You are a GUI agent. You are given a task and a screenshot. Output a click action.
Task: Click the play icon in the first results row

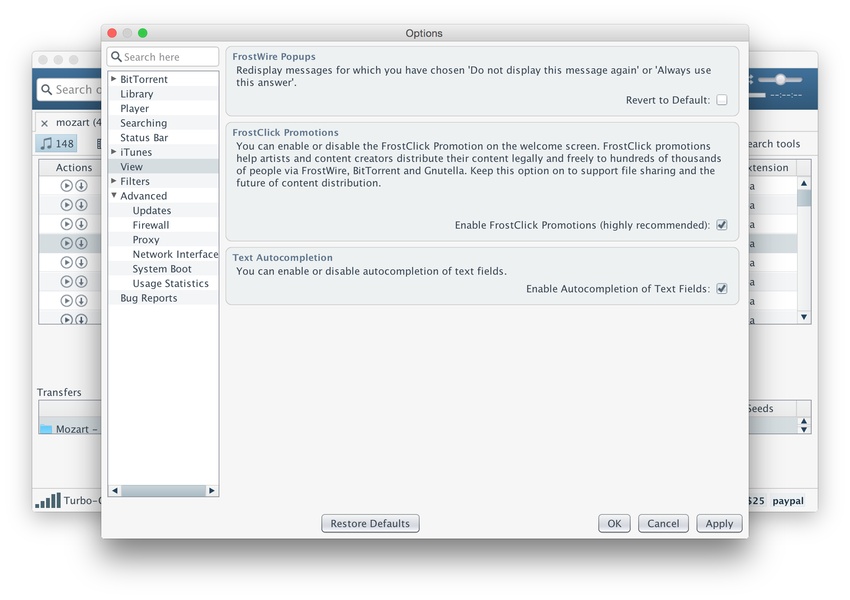[x=67, y=186]
